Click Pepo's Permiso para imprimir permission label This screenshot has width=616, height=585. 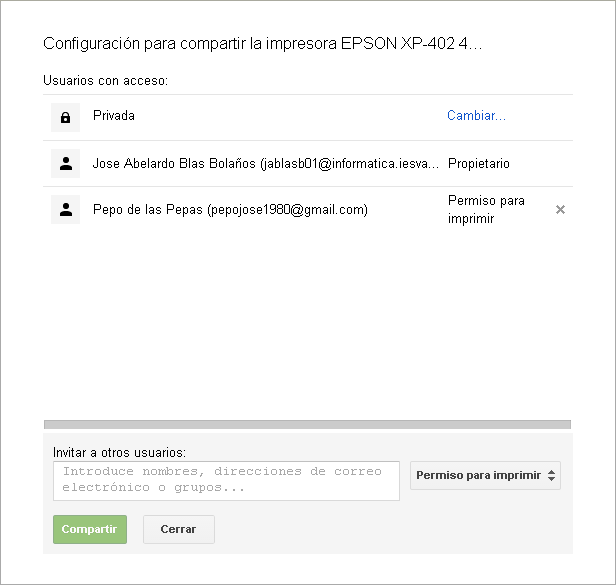(486, 209)
